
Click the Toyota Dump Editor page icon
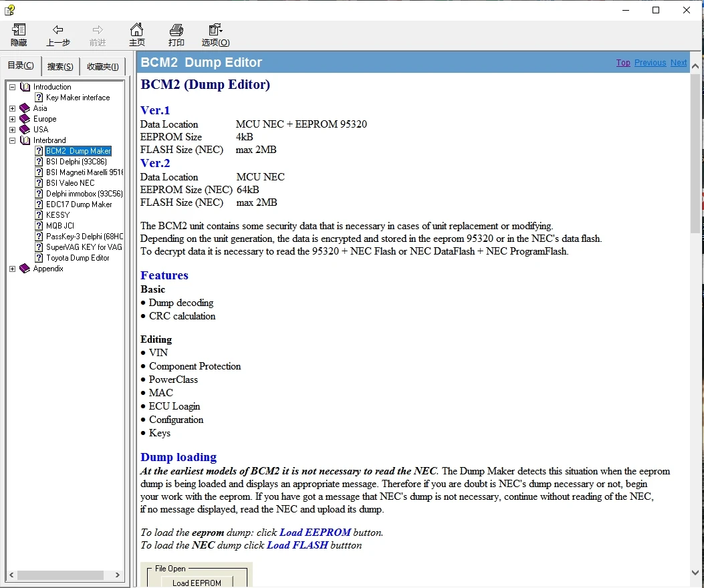(x=39, y=258)
